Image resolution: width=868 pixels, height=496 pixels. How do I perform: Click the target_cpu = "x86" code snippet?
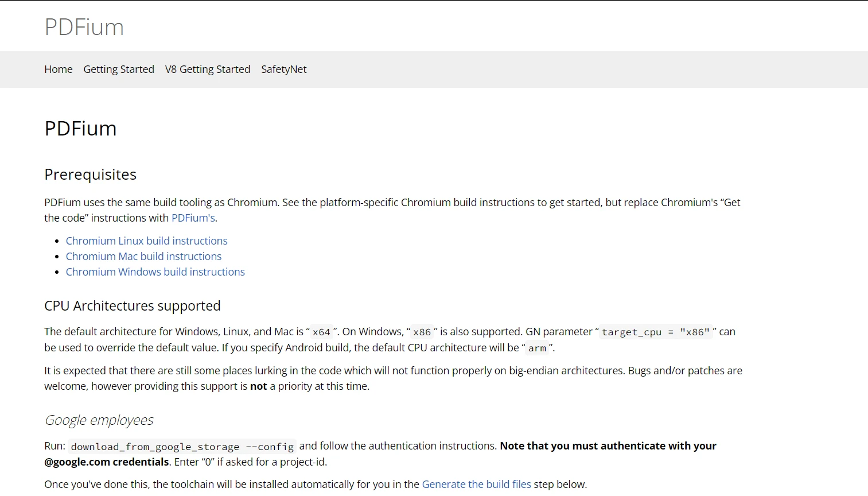pyautogui.click(x=656, y=332)
